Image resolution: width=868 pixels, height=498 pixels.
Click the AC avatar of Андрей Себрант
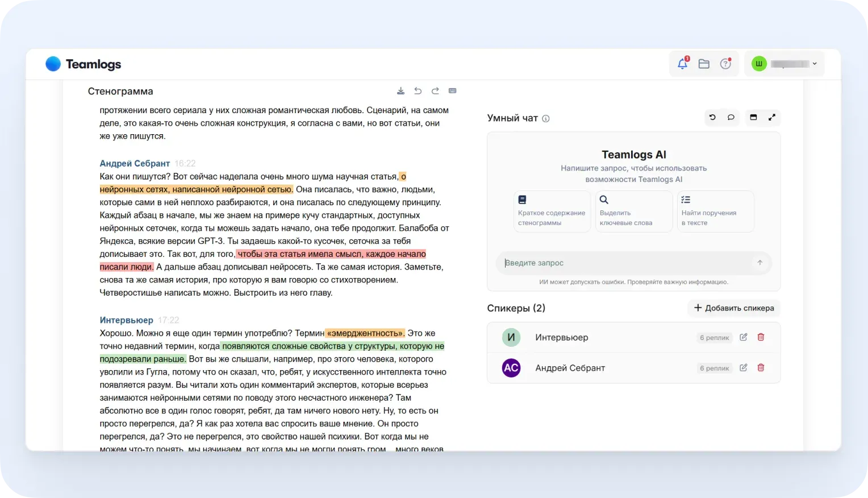click(511, 368)
